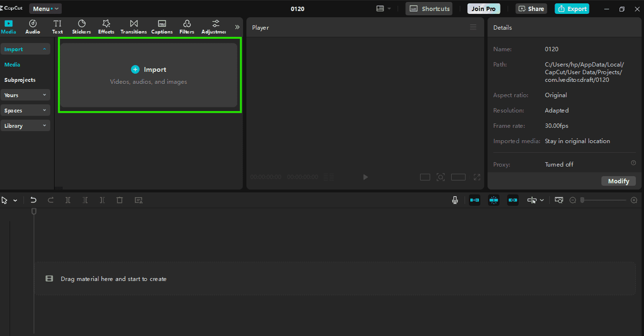
Task: Expand the Yours media section
Action: pyautogui.click(x=25, y=95)
